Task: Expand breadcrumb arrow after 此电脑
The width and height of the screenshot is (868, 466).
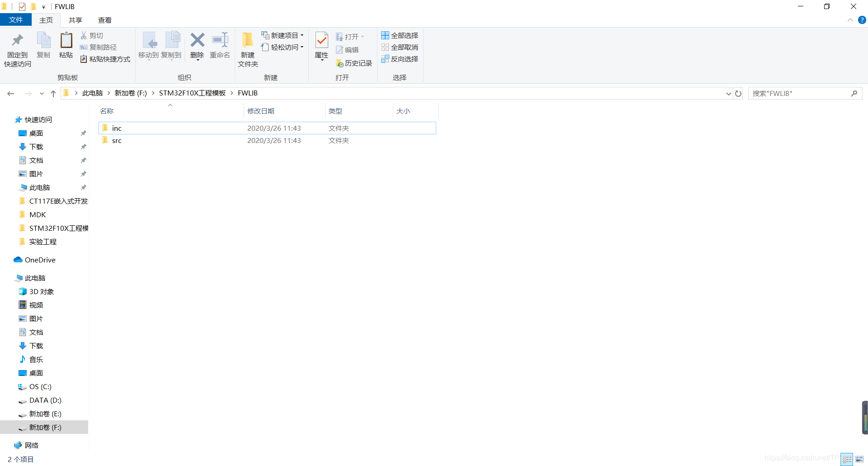Action: pyautogui.click(x=109, y=93)
